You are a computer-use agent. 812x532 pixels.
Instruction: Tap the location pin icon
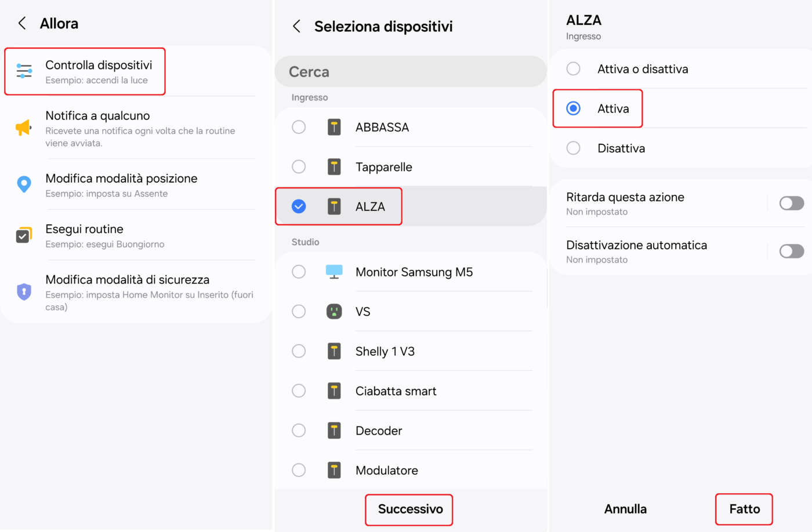(x=24, y=184)
